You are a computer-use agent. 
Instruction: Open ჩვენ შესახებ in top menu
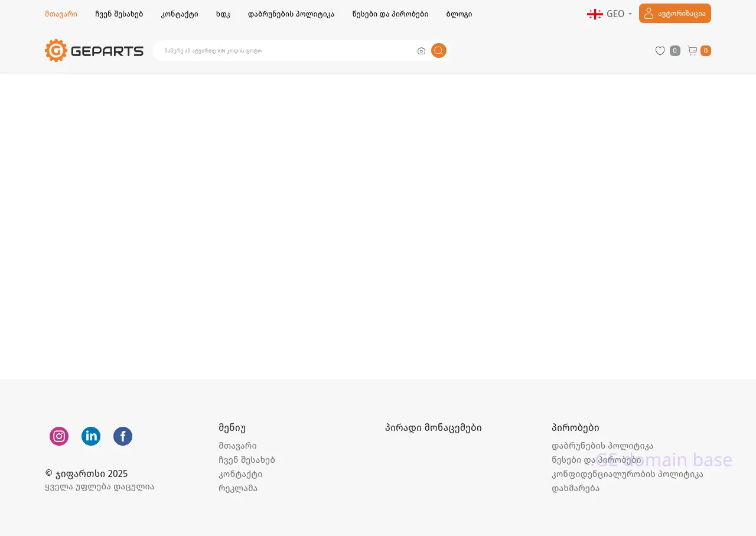click(119, 14)
